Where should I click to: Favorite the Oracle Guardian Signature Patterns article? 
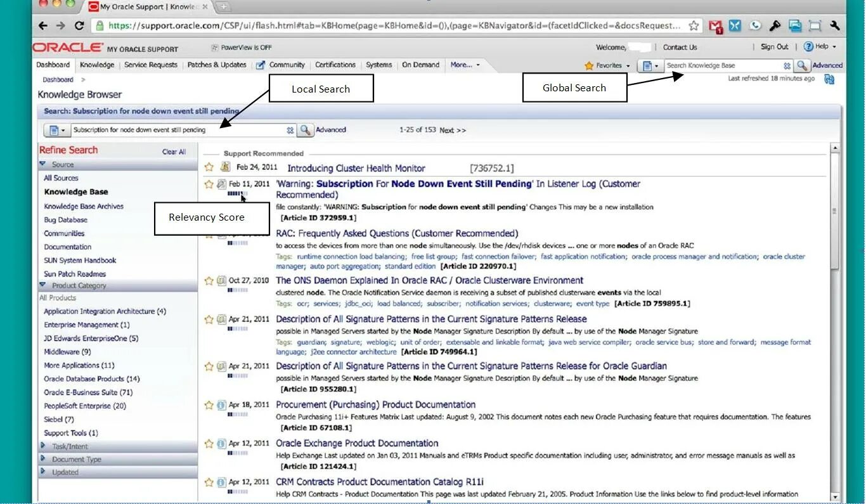coord(209,366)
